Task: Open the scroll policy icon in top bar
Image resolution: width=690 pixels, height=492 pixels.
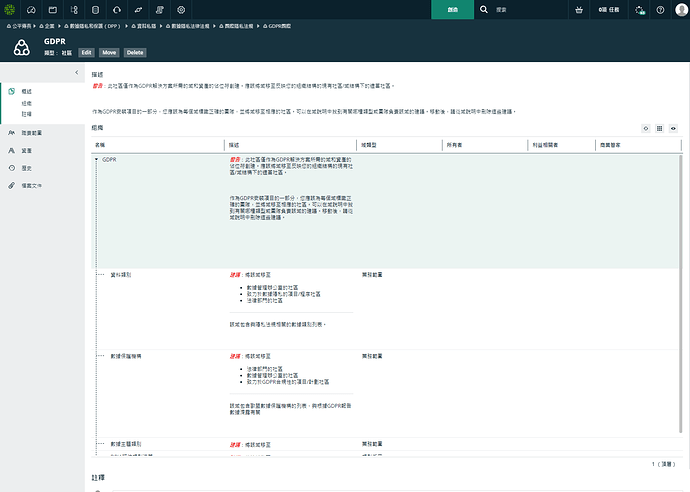Action: pyautogui.click(x=160, y=10)
